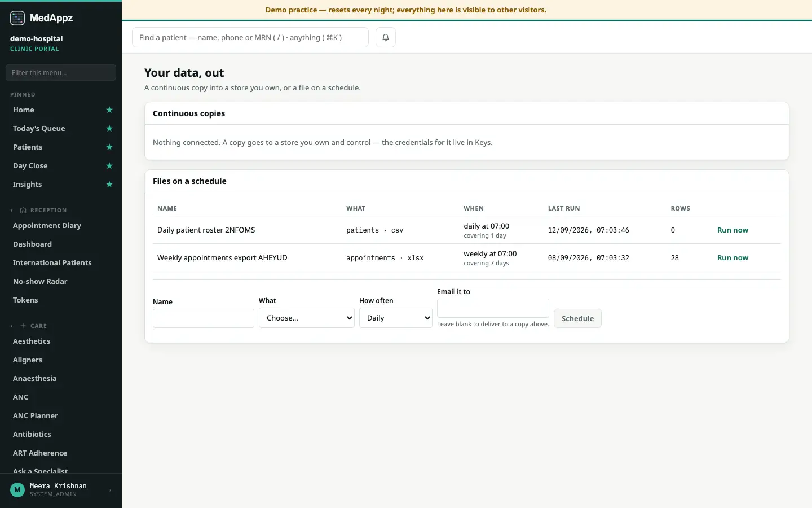
Task: Click the Schedule button
Action: point(577,318)
